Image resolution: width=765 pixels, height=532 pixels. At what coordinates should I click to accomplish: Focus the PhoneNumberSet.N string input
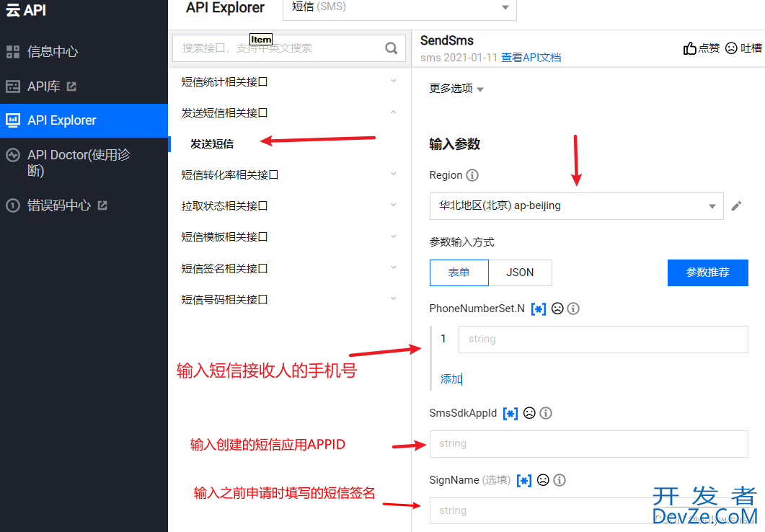603,340
